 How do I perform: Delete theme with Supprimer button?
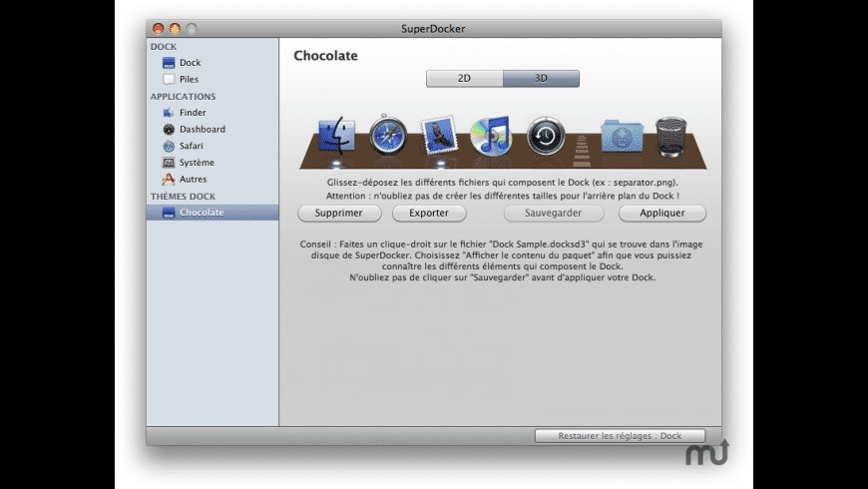339,214
